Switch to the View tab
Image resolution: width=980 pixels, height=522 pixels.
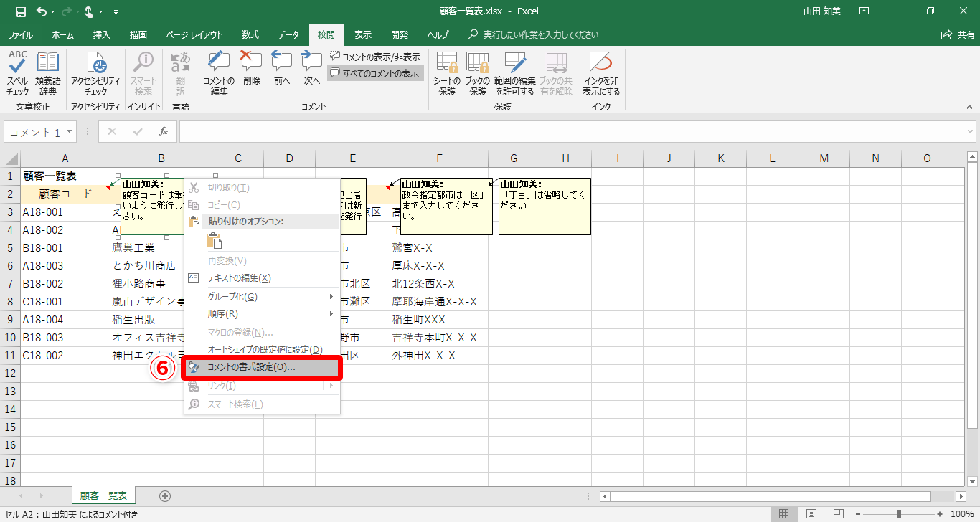click(x=363, y=34)
